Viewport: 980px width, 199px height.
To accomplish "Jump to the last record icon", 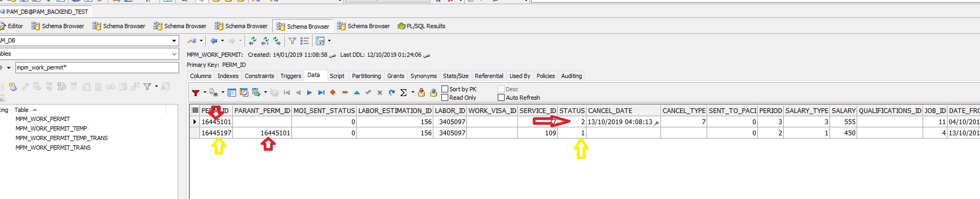I will click(321, 92).
